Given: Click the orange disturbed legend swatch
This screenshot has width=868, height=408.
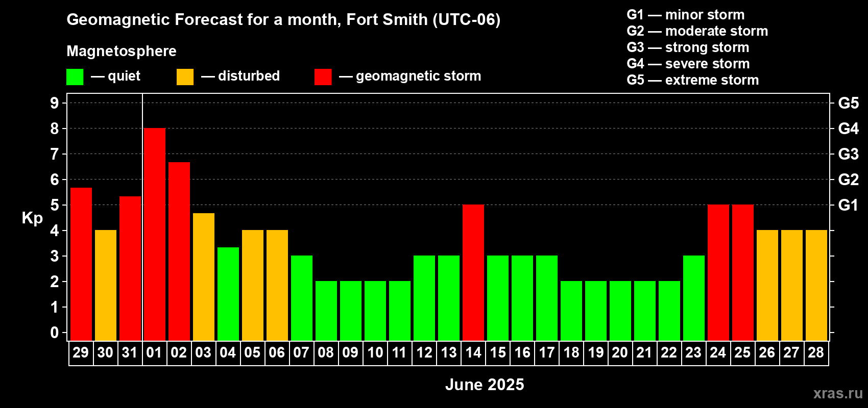Looking at the screenshot, I should 185,77.
